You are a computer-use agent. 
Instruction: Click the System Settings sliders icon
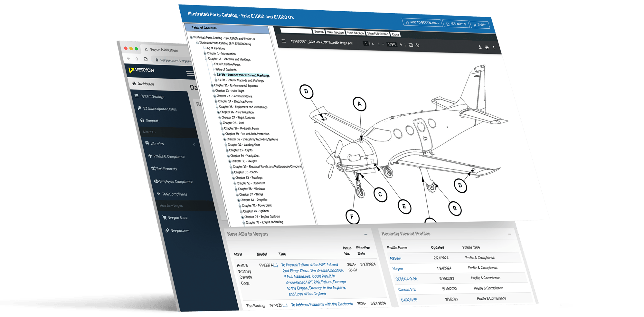137,96
